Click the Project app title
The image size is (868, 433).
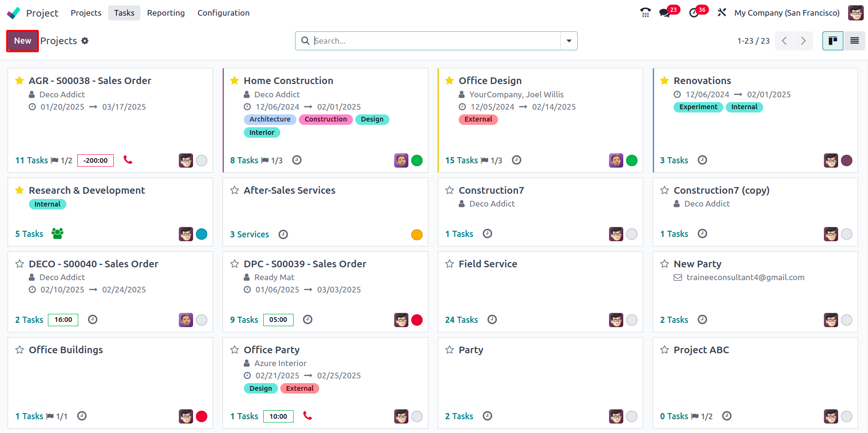coord(42,13)
